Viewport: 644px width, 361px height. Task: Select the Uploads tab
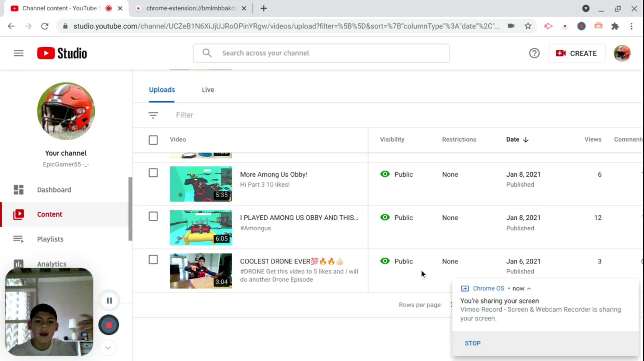(x=162, y=90)
